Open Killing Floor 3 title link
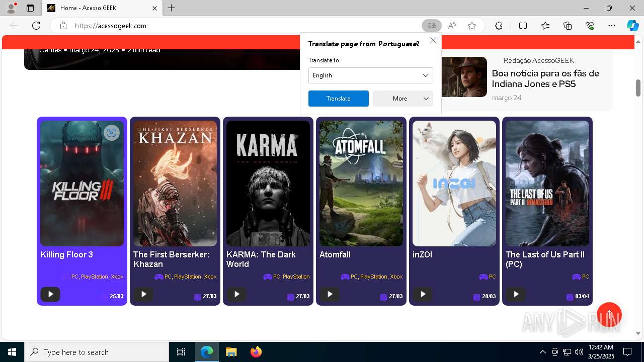The width and height of the screenshot is (644, 362). 66,255
